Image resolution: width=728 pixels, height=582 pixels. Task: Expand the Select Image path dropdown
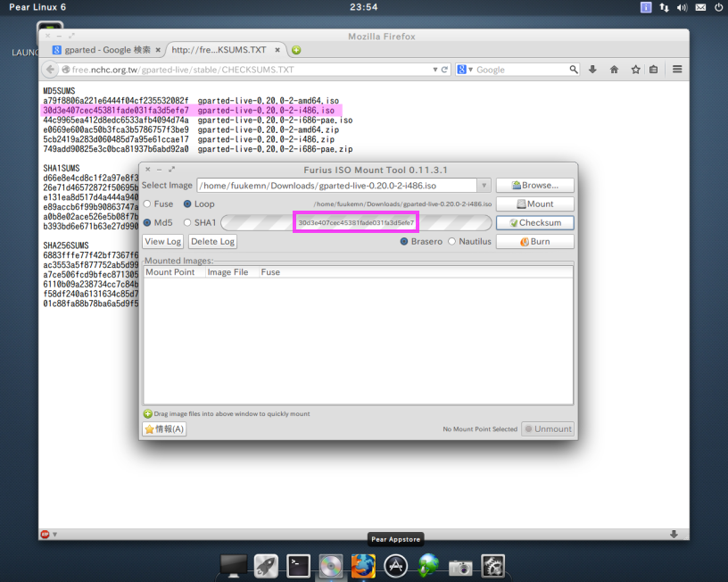(484, 186)
